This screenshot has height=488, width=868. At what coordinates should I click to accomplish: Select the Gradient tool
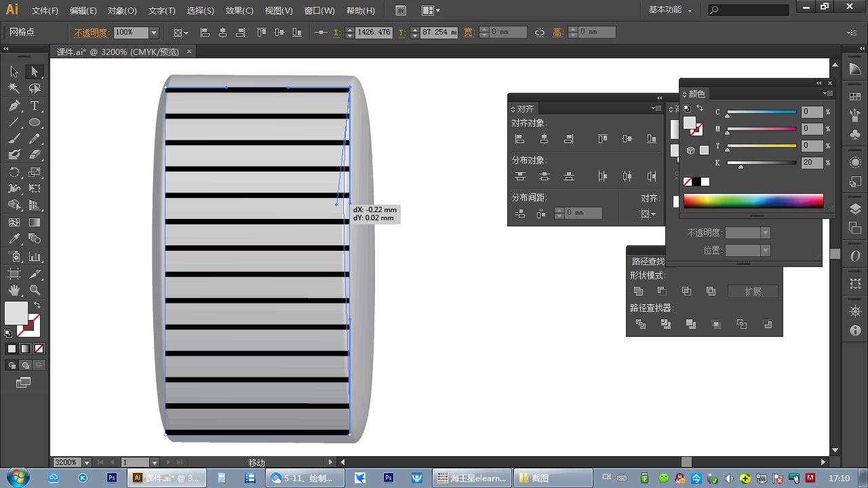(x=35, y=222)
